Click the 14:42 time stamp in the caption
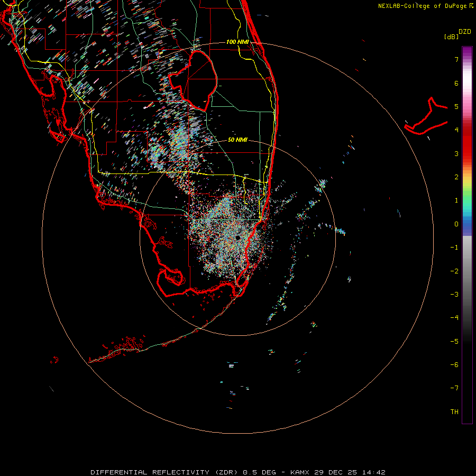This screenshot has height=476, width=476. 374,472
